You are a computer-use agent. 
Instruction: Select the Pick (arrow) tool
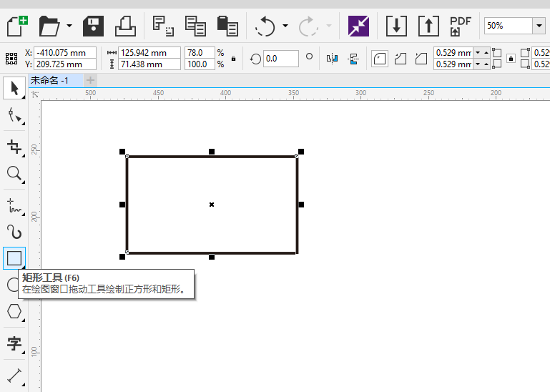coord(14,88)
